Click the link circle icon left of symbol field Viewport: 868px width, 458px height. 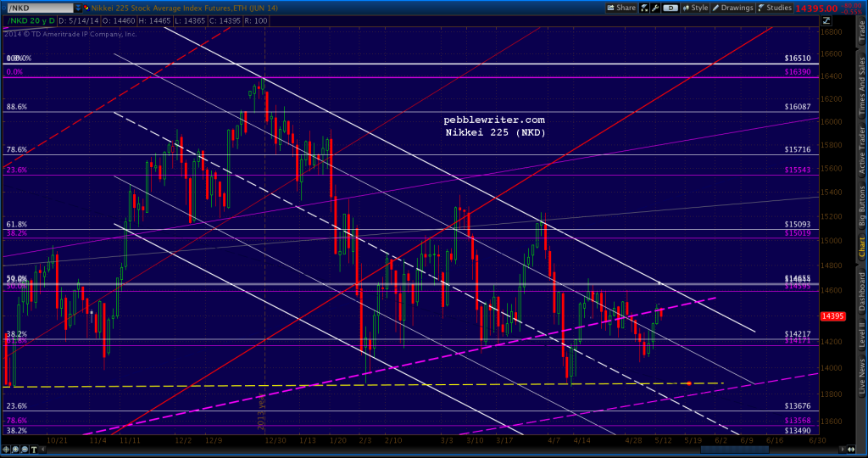tap(3, 8)
